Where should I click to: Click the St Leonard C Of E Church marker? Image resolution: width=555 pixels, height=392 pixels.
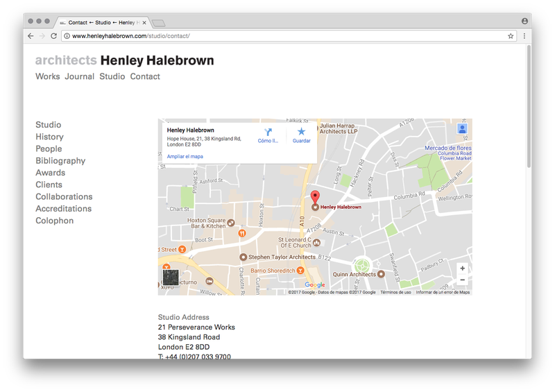pyautogui.click(x=316, y=243)
